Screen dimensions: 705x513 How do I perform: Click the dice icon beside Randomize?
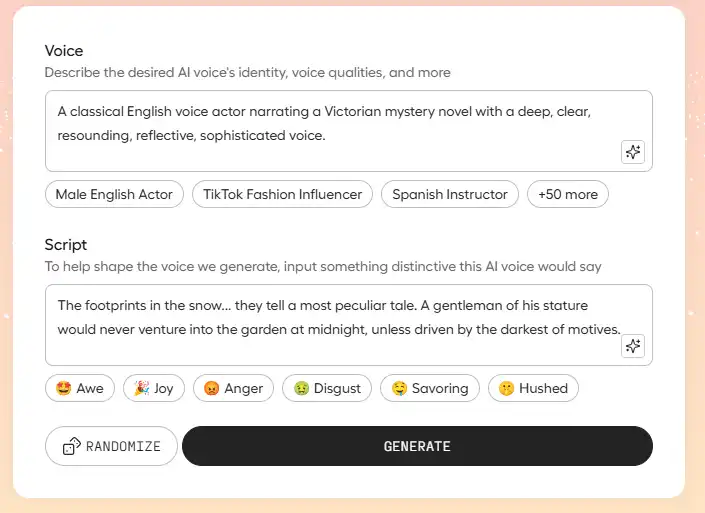tap(71, 446)
